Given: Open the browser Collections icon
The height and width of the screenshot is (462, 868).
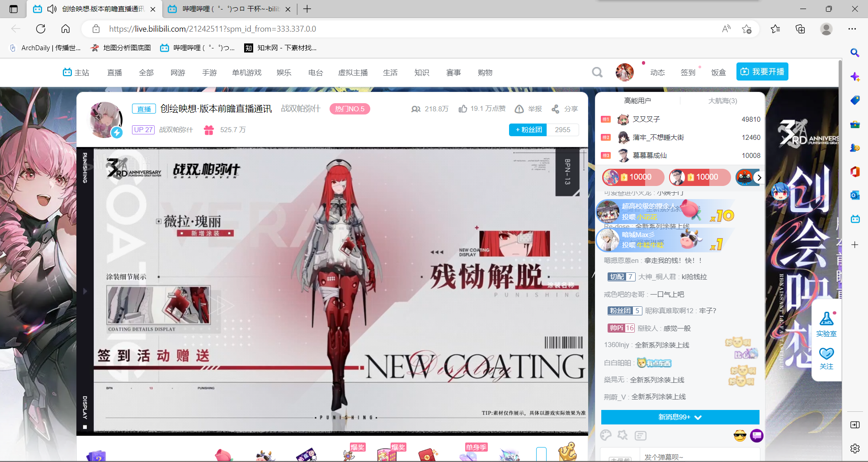Looking at the screenshot, I should [x=800, y=29].
